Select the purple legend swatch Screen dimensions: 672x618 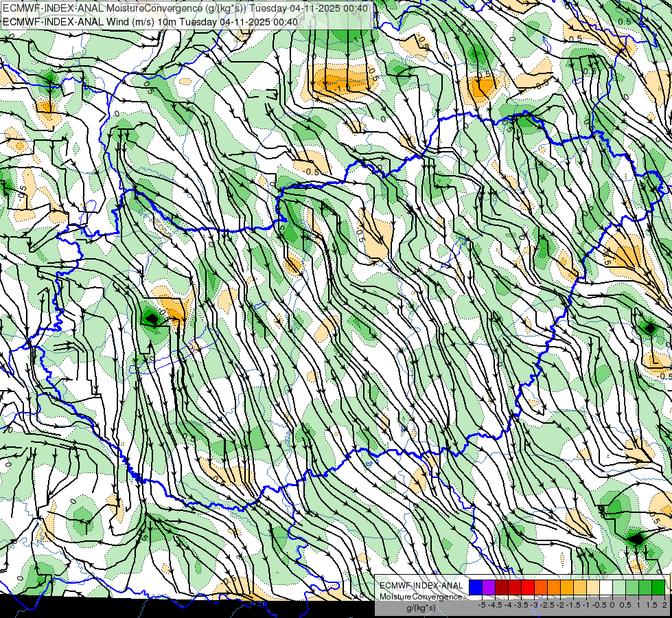click(489, 587)
